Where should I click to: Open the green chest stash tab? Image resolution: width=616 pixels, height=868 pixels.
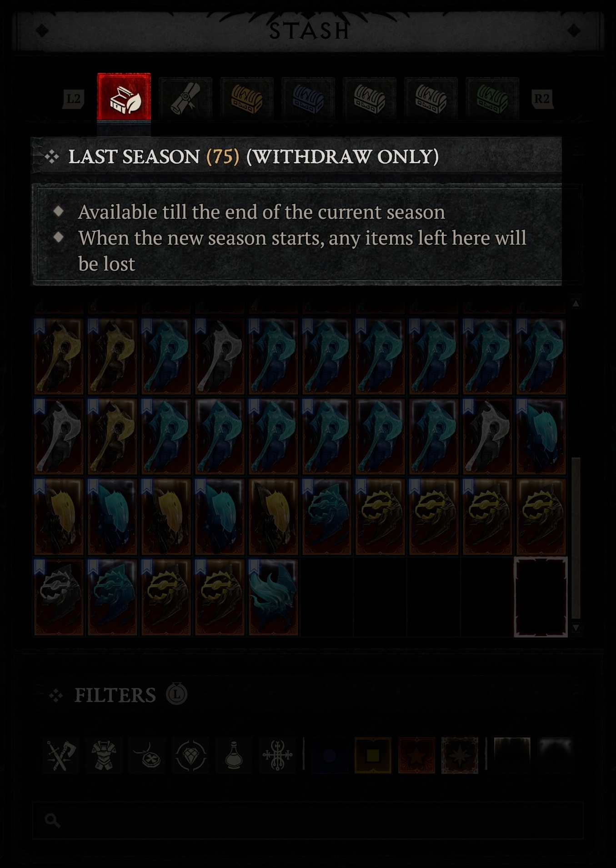pyautogui.click(x=492, y=98)
